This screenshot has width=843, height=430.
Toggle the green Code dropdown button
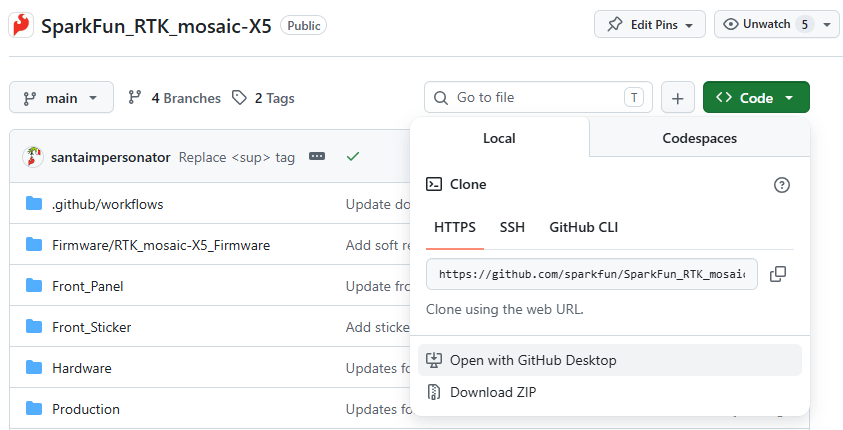(x=756, y=97)
